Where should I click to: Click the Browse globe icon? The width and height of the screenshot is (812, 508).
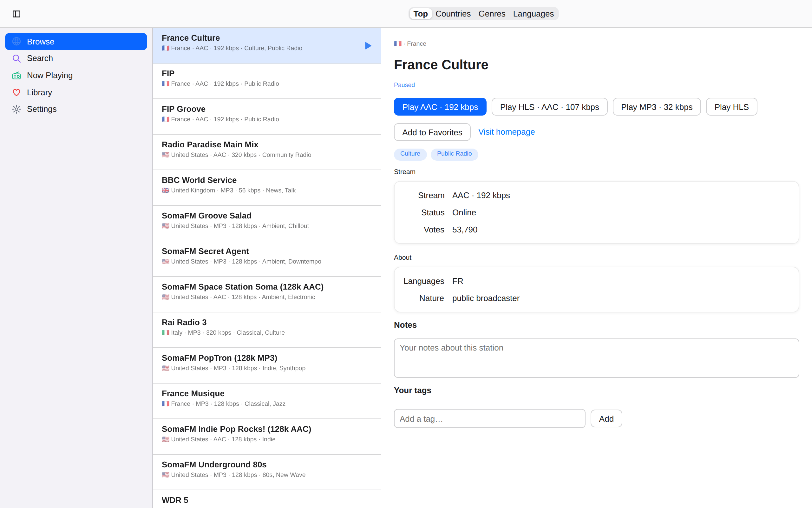[16, 41]
